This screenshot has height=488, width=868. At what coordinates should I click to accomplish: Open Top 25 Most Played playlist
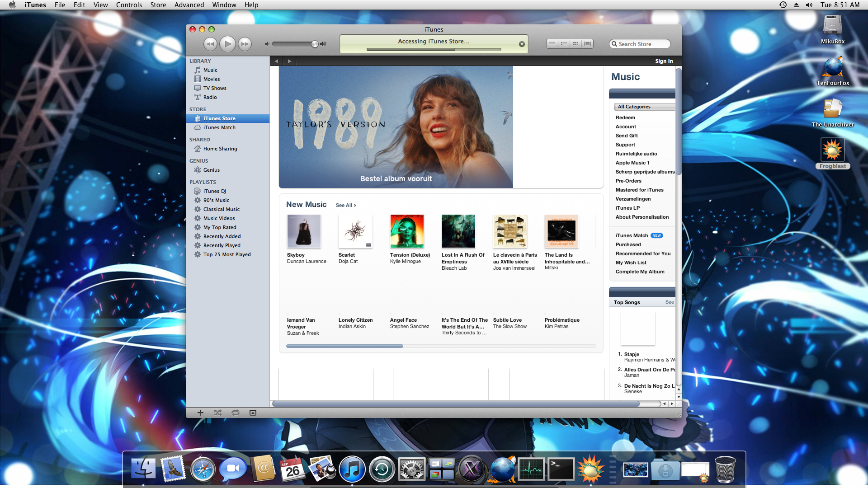click(227, 254)
